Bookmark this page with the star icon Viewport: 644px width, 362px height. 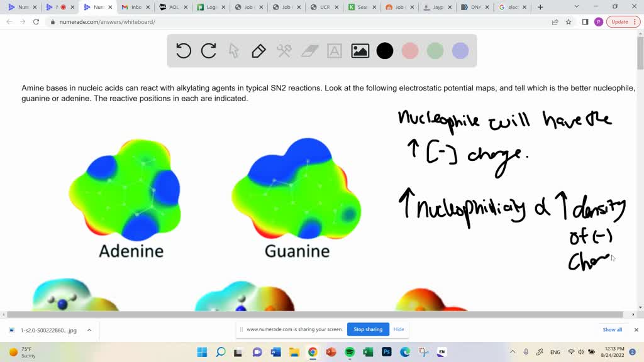(x=569, y=21)
